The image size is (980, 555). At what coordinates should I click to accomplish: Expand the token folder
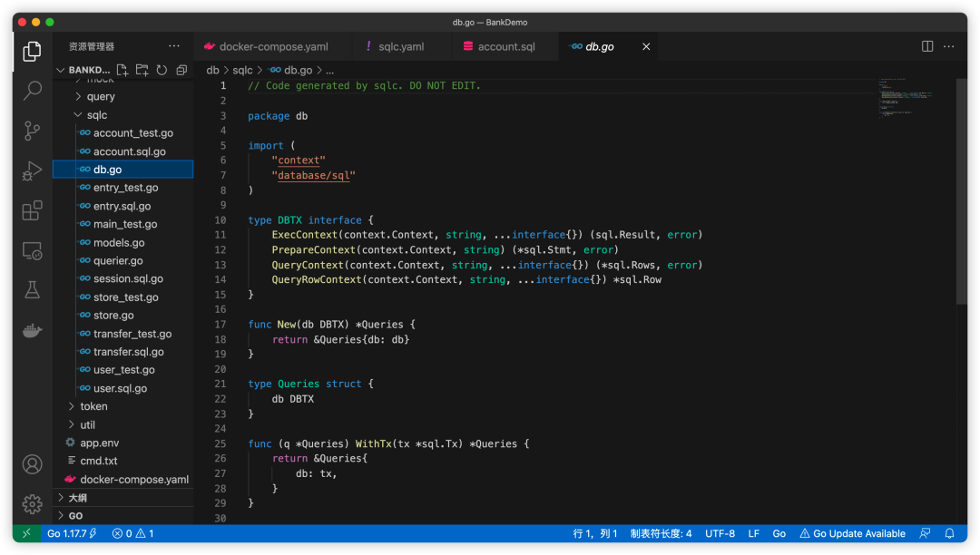[123, 406]
